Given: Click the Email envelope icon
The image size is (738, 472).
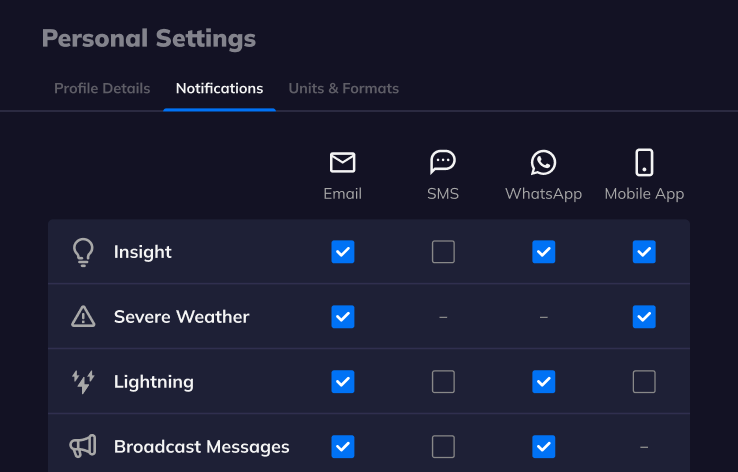Looking at the screenshot, I should [343, 162].
